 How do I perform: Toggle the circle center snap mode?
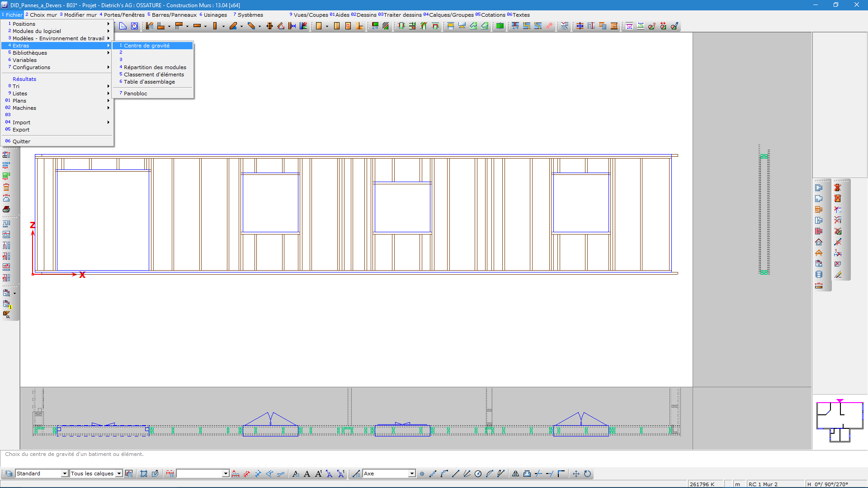[478, 474]
